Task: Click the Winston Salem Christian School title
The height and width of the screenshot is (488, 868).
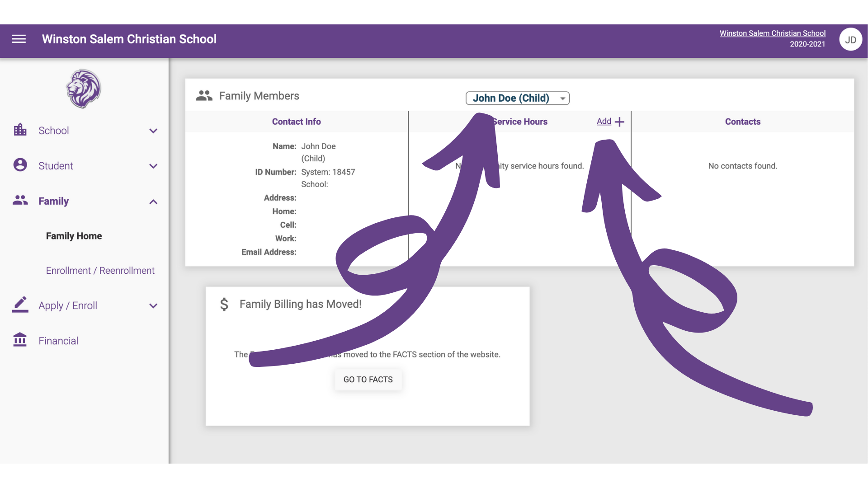Action: pyautogui.click(x=129, y=39)
